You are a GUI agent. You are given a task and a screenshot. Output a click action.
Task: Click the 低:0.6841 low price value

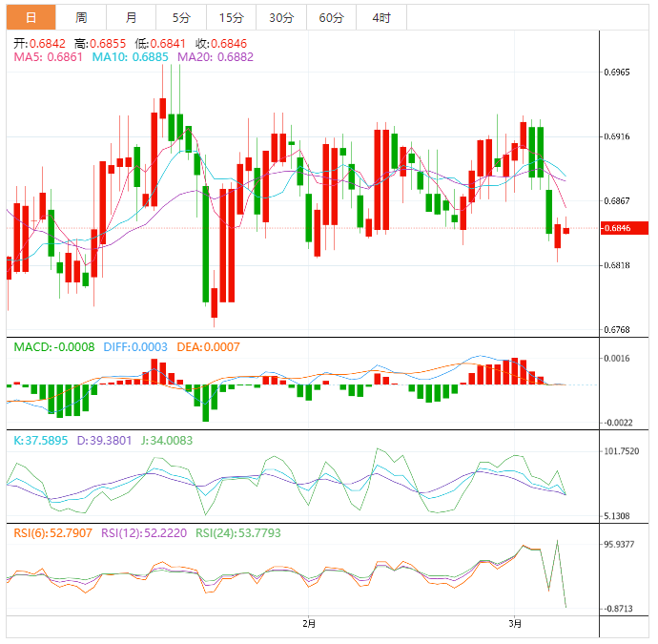[x=160, y=44]
